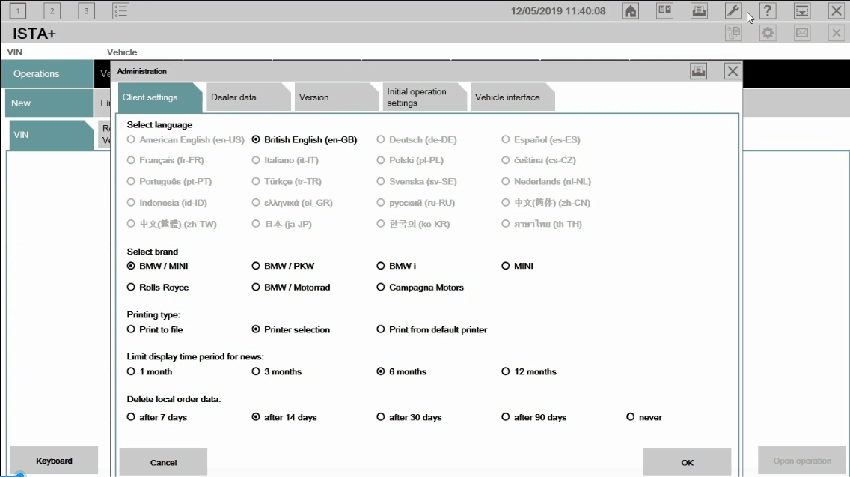Screen dimensions: 850x477
Task: Select русский (ru-RU) language
Action: (x=416, y=202)
